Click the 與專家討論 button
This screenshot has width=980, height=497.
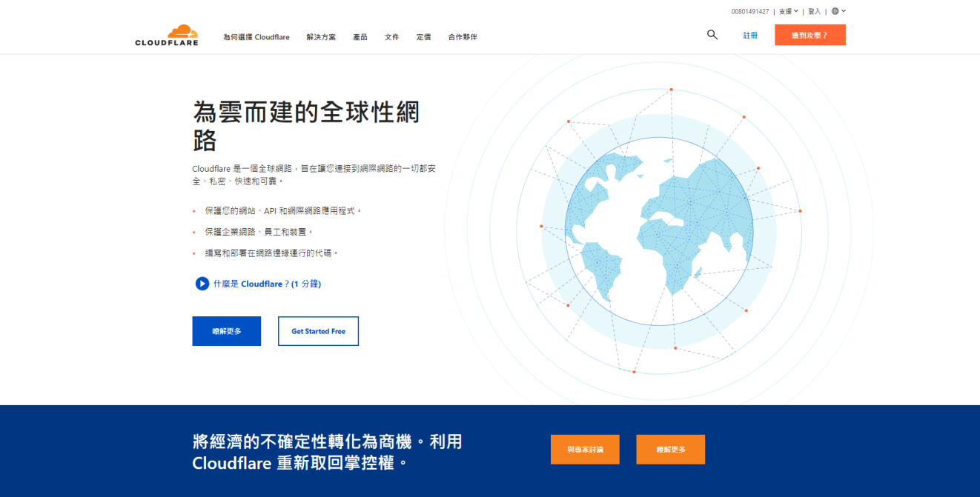(x=585, y=450)
